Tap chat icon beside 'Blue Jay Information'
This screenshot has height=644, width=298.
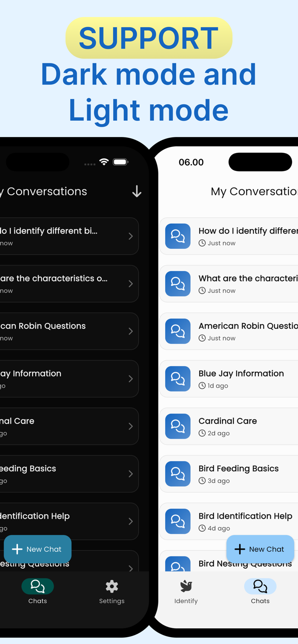(x=178, y=379)
